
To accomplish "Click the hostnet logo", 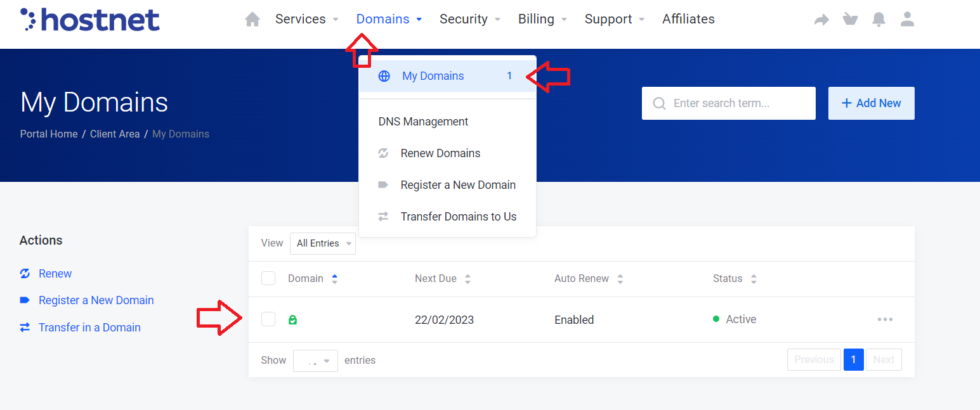I will click(x=90, y=20).
